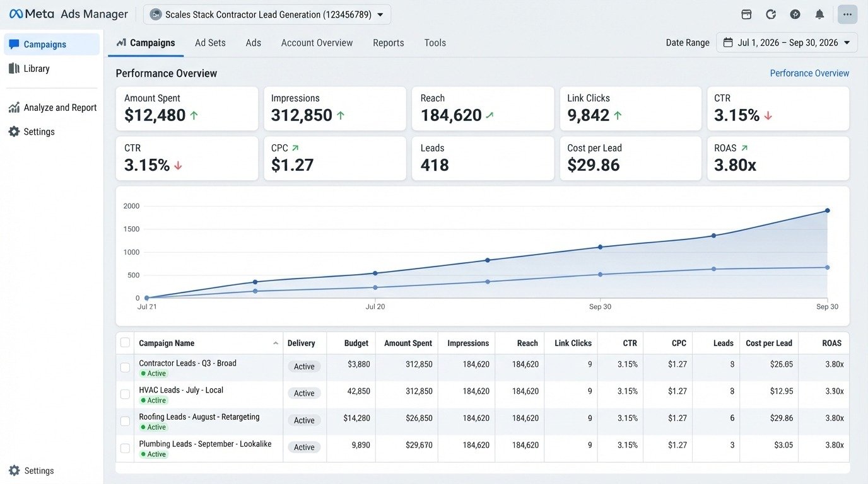Click the Plumbing Leads - September - Lookalike name
This screenshot has width=868, height=484.
(x=205, y=444)
